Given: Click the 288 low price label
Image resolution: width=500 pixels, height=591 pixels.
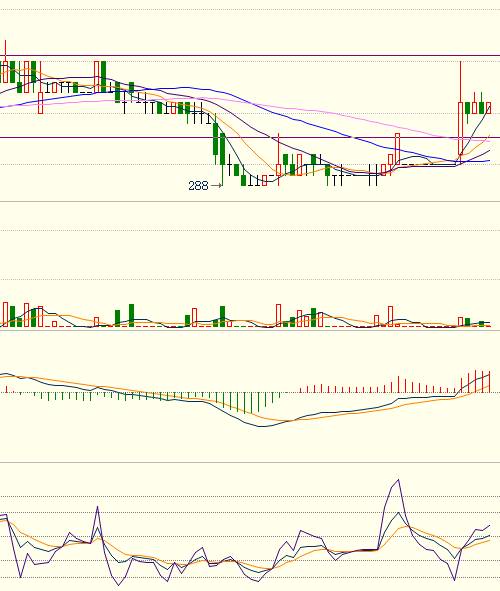Looking at the screenshot, I should 198,185.
